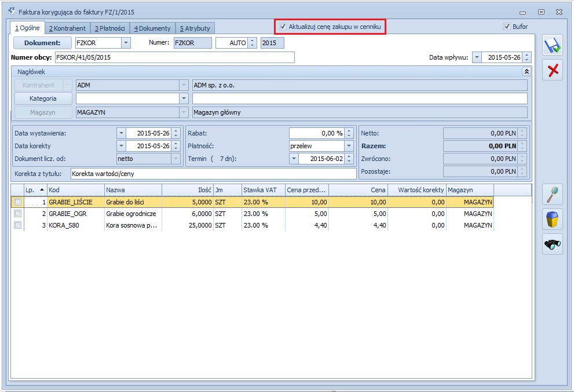The height and width of the screenshot is (392, 574).
Task: Switch to the 3 Płatności tab
Action: 110,28
